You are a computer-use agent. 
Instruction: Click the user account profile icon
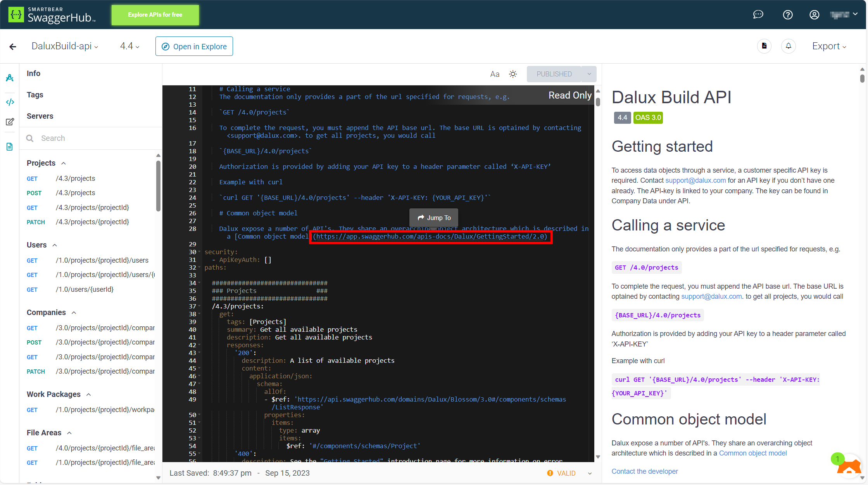(814, 15)
